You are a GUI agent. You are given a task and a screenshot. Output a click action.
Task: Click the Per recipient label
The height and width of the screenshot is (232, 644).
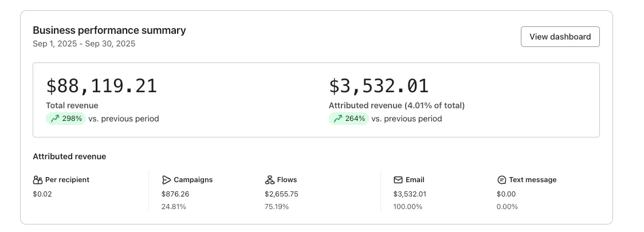67,180
